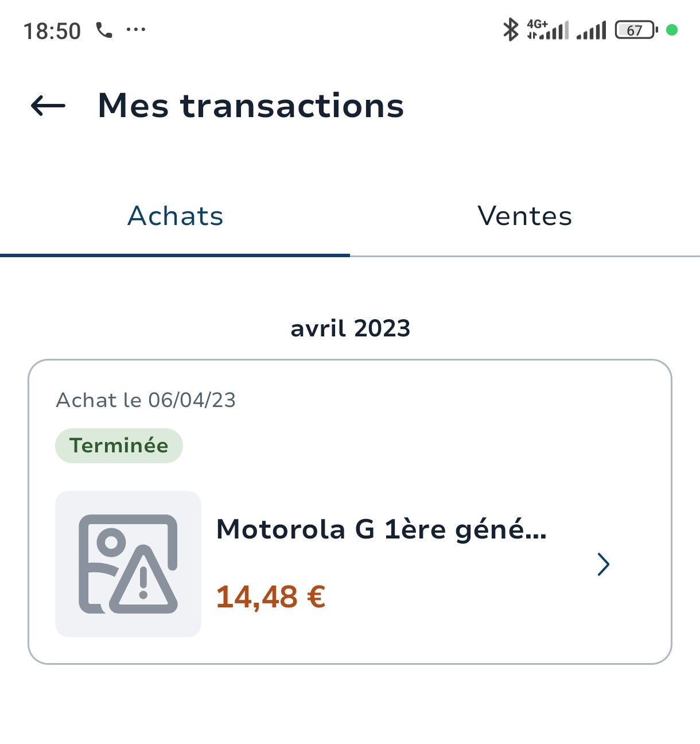Tap the avril 2023 month header
Viewport: 700px width, 744px height.
click(x=350, y=328)
